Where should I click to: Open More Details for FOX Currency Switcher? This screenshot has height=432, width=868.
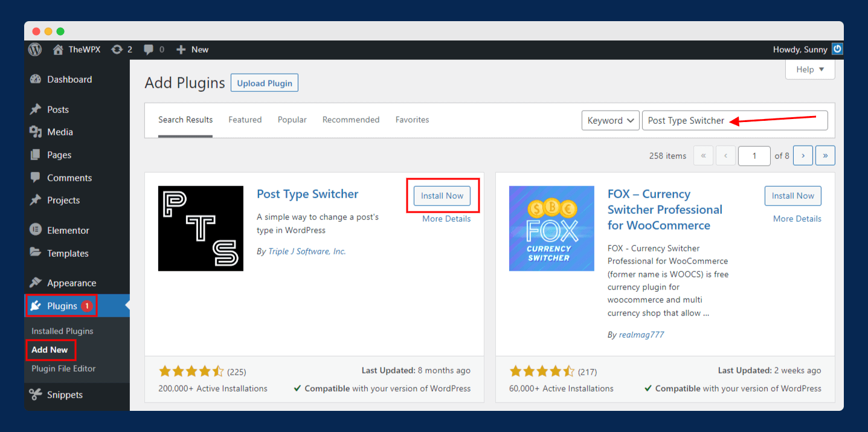coord(797,219)
